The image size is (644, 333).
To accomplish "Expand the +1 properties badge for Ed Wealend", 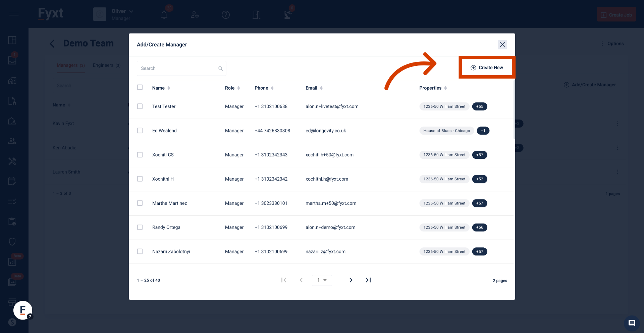I will pyautogui.click(x=483, y=131).
